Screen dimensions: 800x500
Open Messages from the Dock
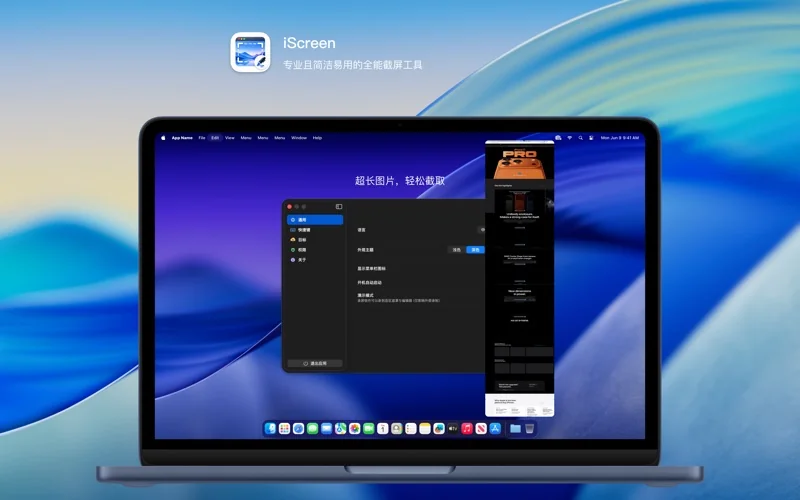point(312,429)
